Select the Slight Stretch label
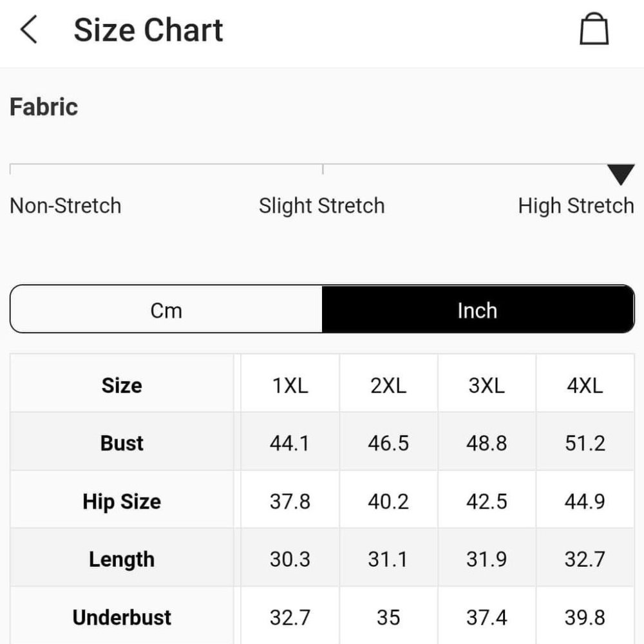 click(x=321, y=206)
